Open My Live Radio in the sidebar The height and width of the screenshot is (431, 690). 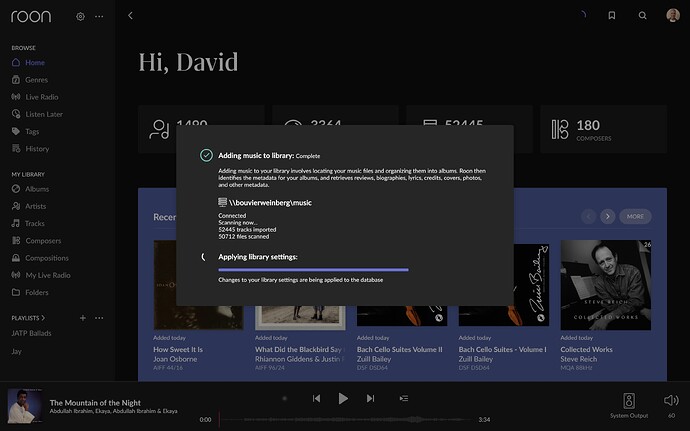click(x=41, y=275)
